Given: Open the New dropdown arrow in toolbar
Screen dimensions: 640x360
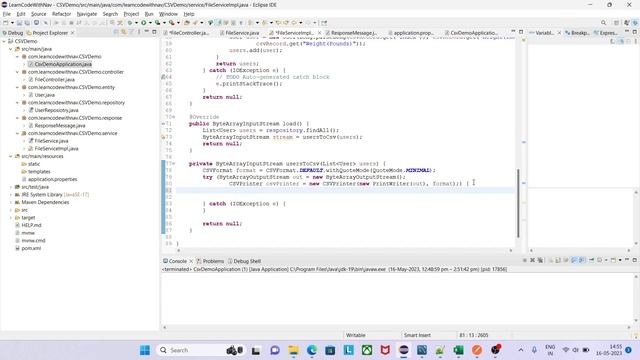Looking at the screenshot, I should (x=12, y=23).
